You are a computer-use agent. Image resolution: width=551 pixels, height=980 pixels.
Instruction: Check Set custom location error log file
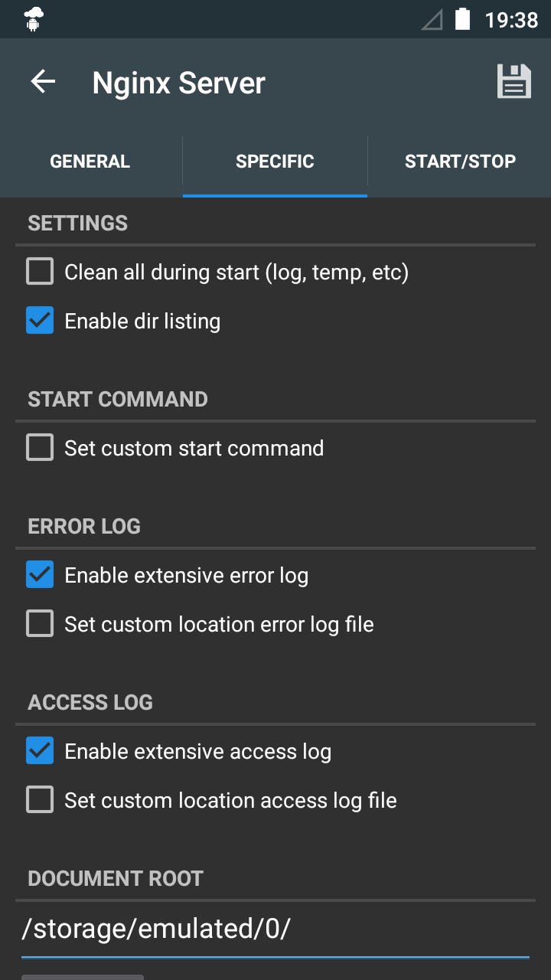click(x=40, y=623)
